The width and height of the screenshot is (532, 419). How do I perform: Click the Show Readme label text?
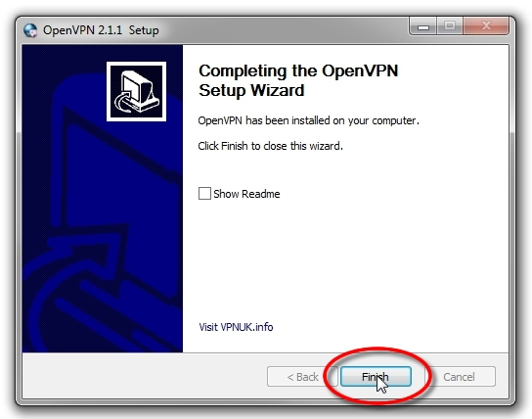click(x=246, y=194)
